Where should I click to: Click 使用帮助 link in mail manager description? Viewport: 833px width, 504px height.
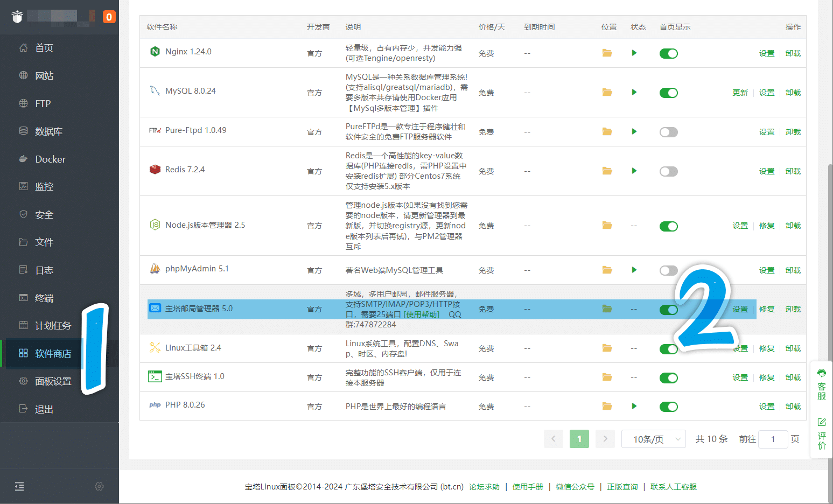click(422, 314)
